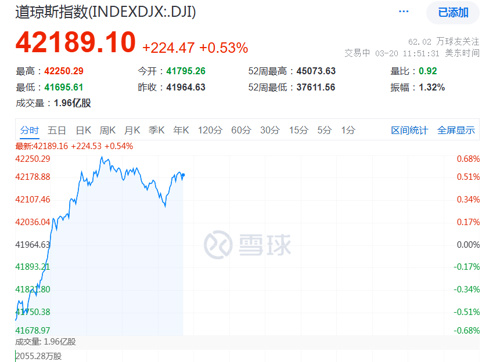Click the 0.00% right axis label

coord(468,245)
